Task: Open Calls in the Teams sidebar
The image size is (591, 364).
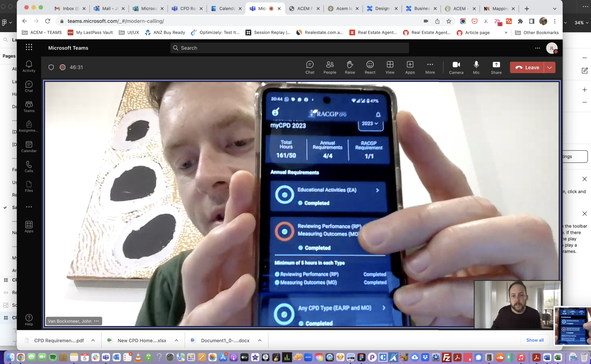Action: point(29,167)
